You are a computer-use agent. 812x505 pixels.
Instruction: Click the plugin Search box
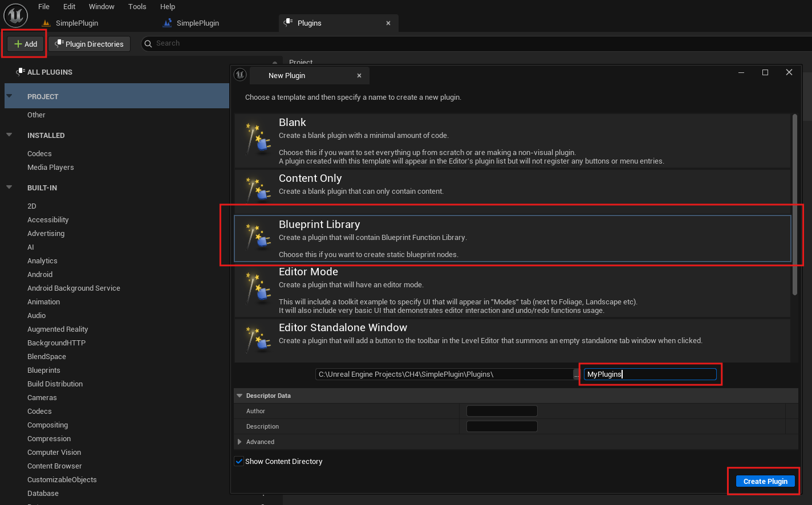tap(476, 44)
